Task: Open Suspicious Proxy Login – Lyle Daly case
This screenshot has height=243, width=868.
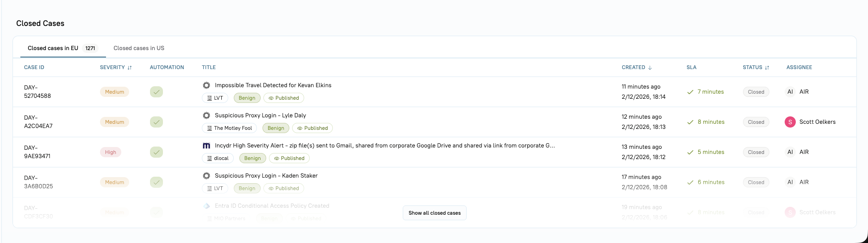Action: (260, 115)
